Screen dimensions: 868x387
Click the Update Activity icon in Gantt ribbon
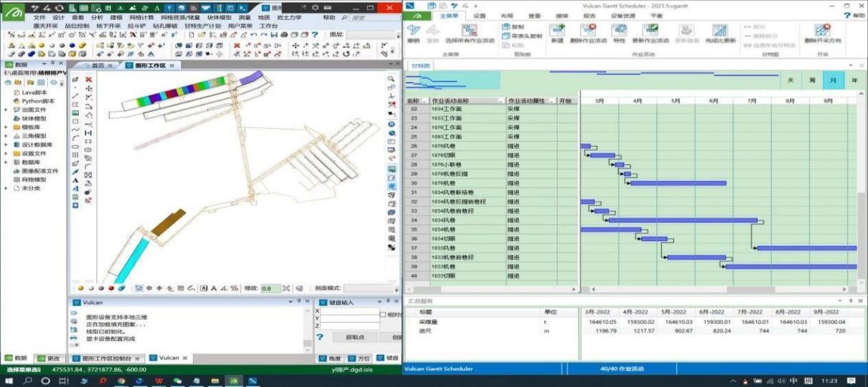click(650, 30)
